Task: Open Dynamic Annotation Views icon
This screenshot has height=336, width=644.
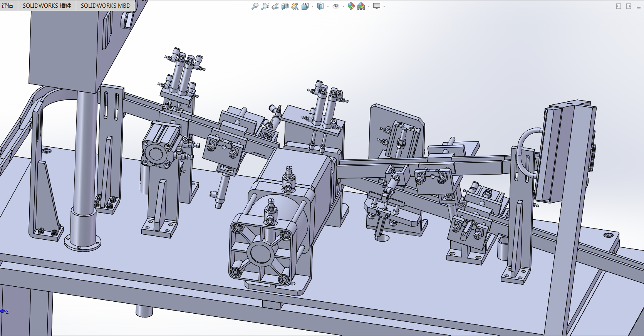Action: click(295, 6)
